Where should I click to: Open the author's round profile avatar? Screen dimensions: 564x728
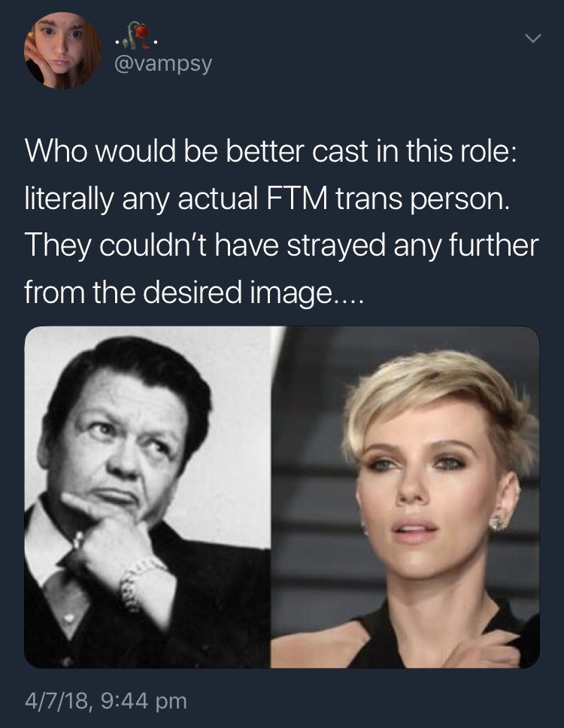pos(63,50)
